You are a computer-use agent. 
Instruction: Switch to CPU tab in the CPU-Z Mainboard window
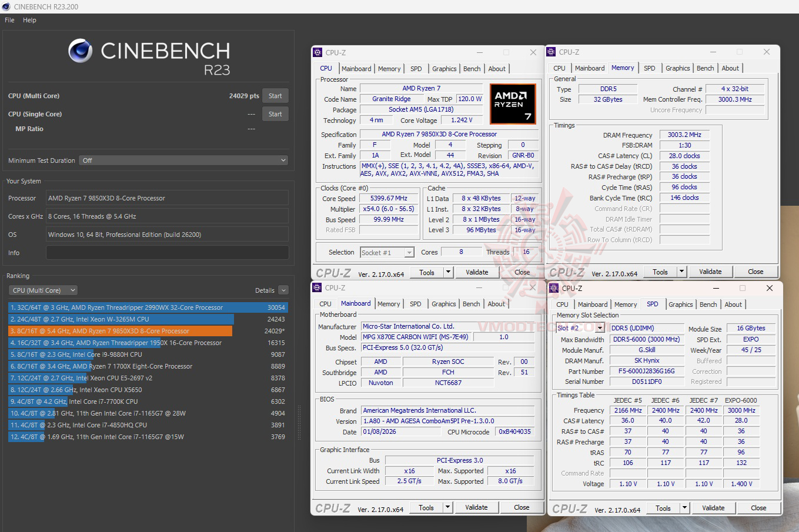click(x=325, y=304)
